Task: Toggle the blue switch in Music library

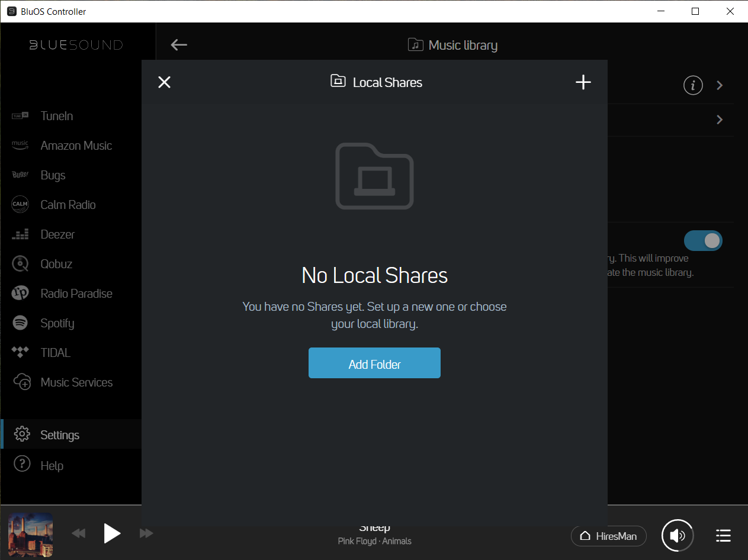Action: 703,240
